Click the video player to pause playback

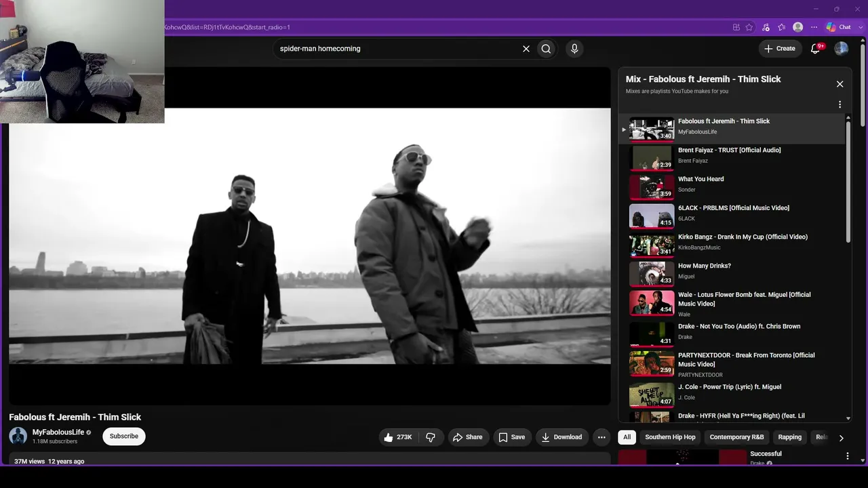(310, 236)
